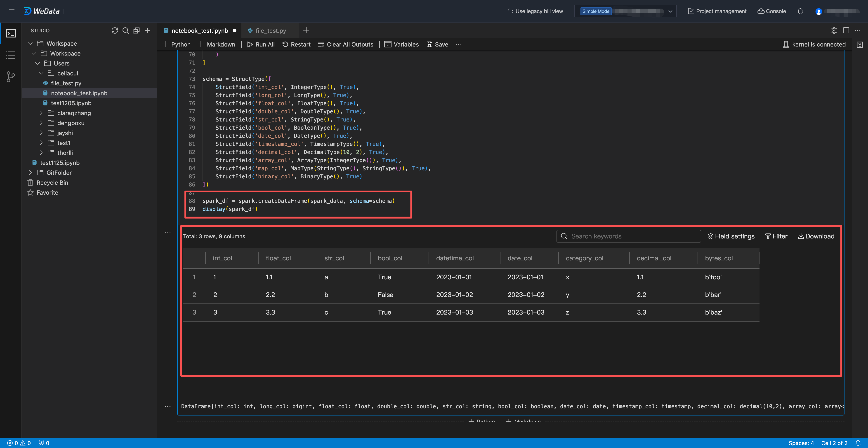
Task: Open the hamburger menu beside WeData logo
Action: tap(12, 11)
